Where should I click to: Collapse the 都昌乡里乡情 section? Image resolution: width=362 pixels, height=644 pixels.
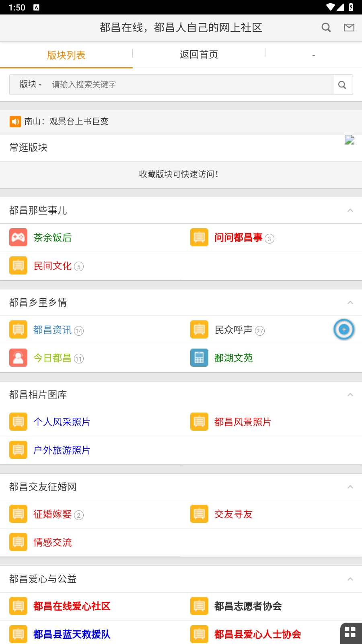point(350,303)
